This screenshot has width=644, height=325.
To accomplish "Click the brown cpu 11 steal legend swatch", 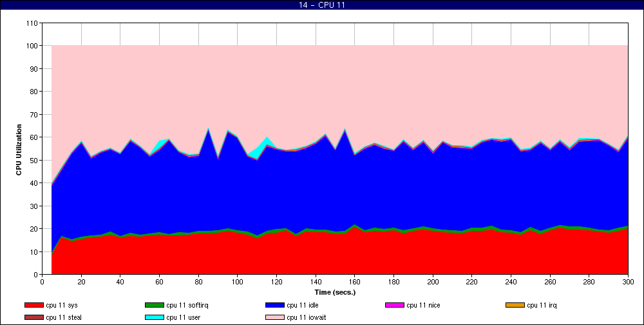I will 33,318.
